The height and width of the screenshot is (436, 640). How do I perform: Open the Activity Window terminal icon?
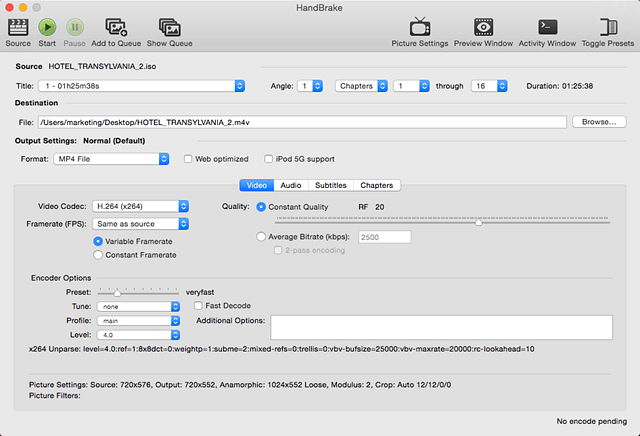pos(547,27)
